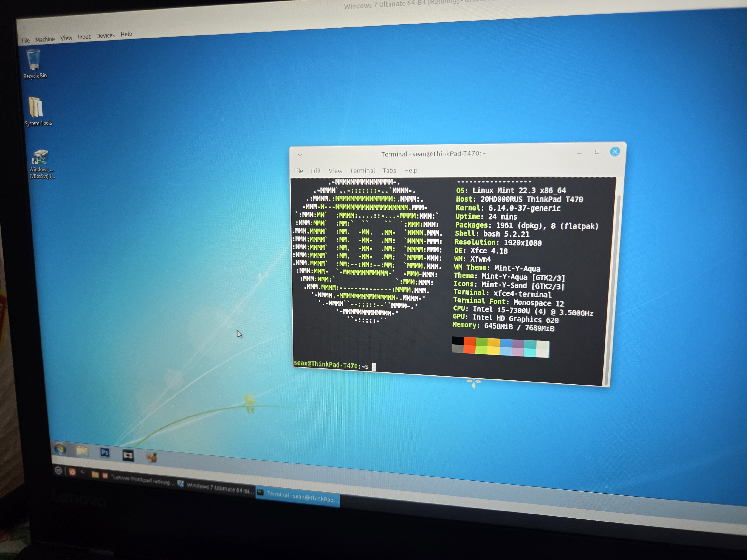Open the Tabs menu in the terminal
The width and height of the screenshot is (747, 560).
click(x=389, y=170)
